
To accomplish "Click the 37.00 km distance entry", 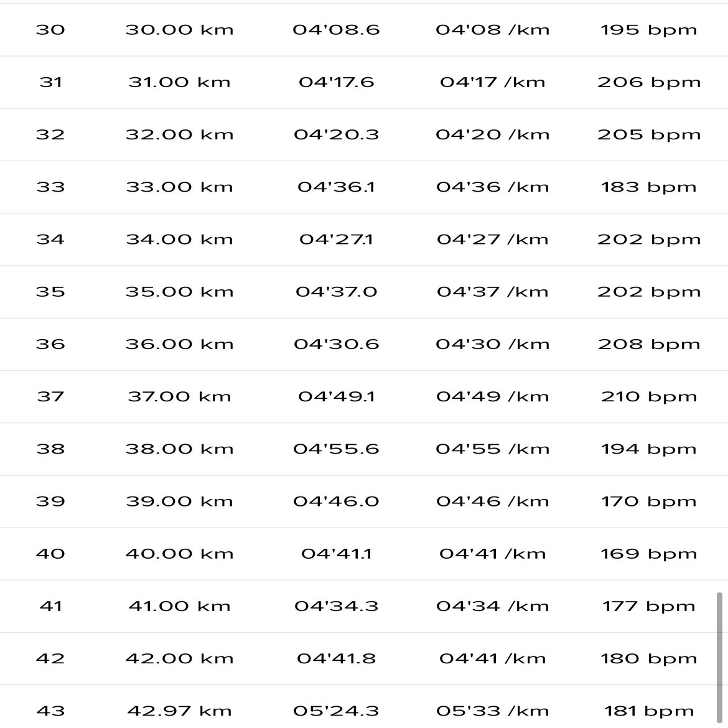I will tap(179, 396).
